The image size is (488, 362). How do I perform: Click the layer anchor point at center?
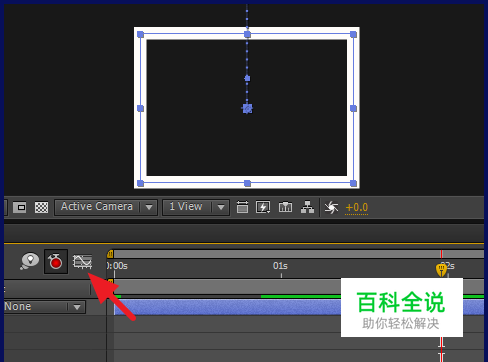[247, 109]
